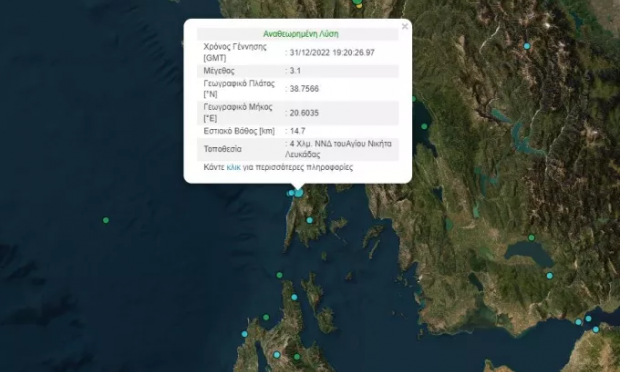
Task: Select the green marker partly hidden by the popup's right edge
Action: 414,99
